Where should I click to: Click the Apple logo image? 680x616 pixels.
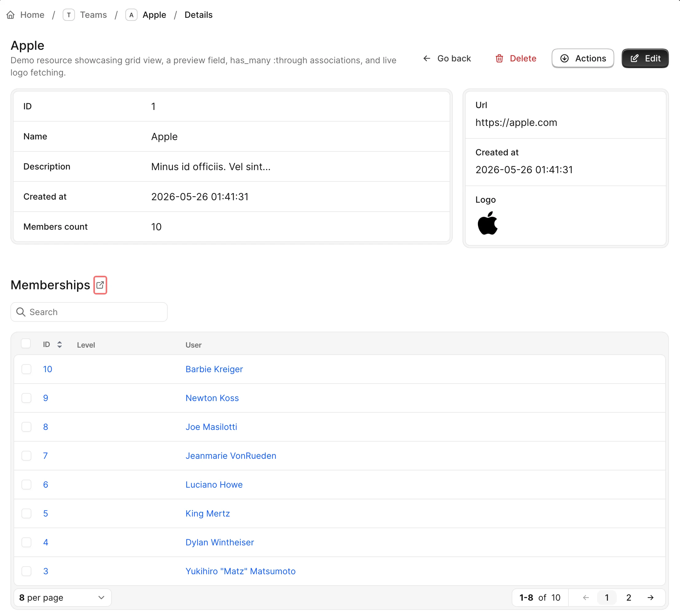(x=487, y=223)
